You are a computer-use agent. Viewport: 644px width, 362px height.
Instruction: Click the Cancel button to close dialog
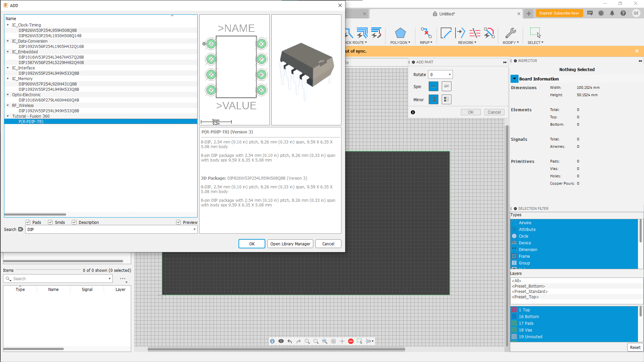328,244
